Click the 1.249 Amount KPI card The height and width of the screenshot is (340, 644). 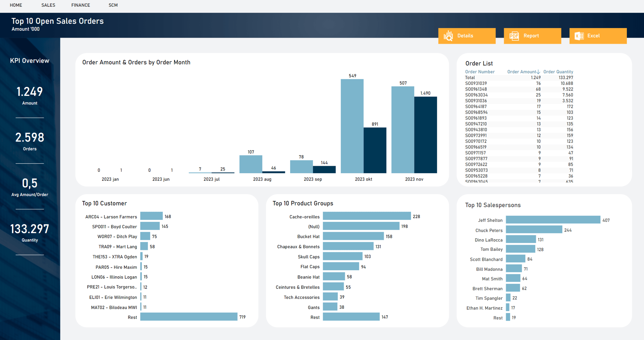[30, 95]
